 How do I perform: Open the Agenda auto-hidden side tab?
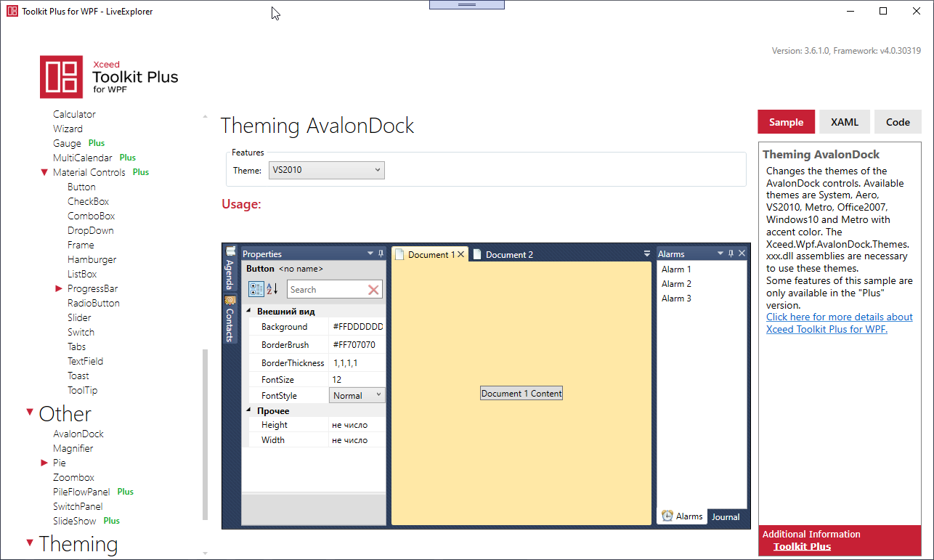230,268
